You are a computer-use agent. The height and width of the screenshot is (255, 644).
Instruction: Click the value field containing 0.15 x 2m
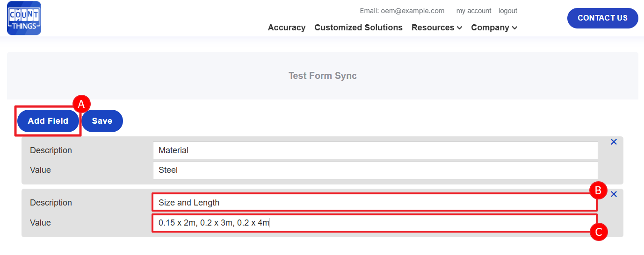point(374,223)
